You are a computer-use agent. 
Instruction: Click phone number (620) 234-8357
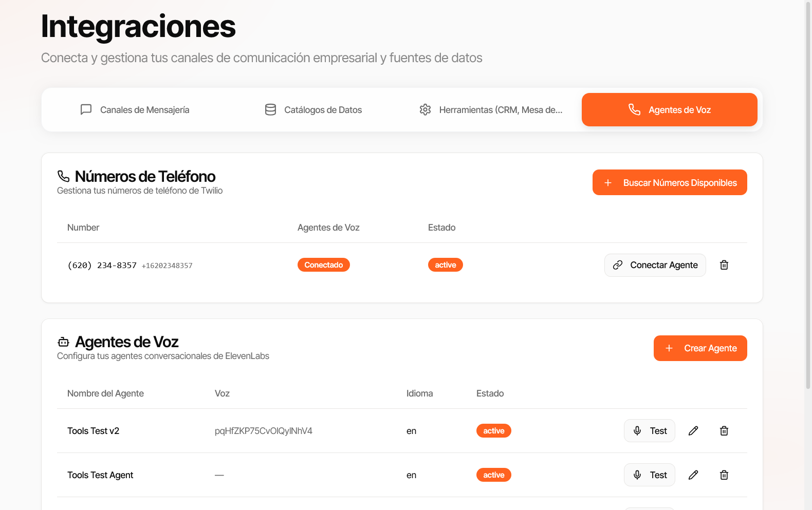[x=102, y=266]
